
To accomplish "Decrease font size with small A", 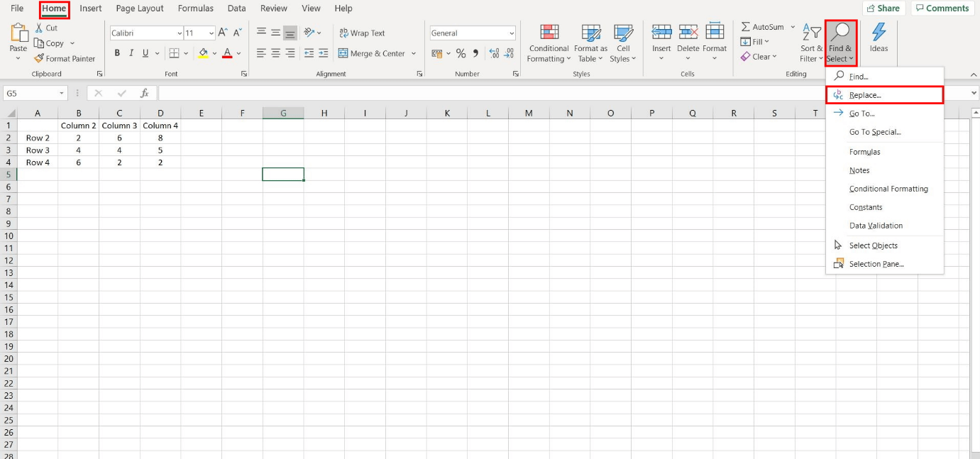I will 236,33.
